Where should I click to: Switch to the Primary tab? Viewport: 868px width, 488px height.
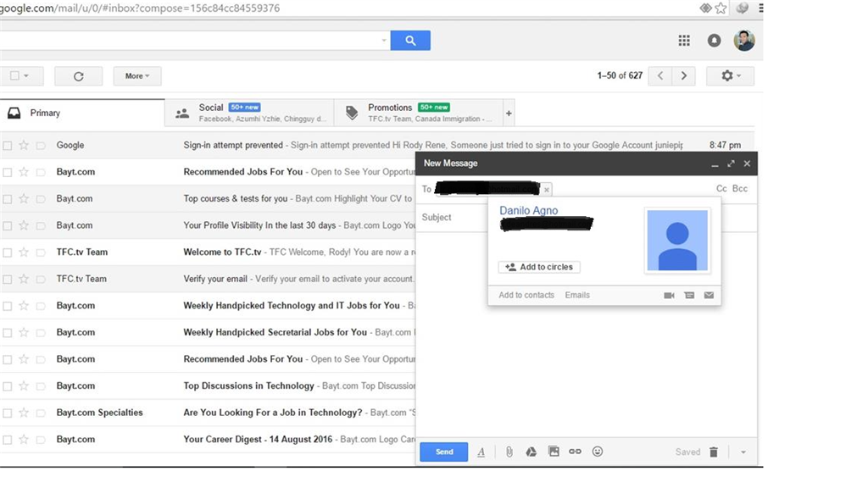tap(82, 114)
